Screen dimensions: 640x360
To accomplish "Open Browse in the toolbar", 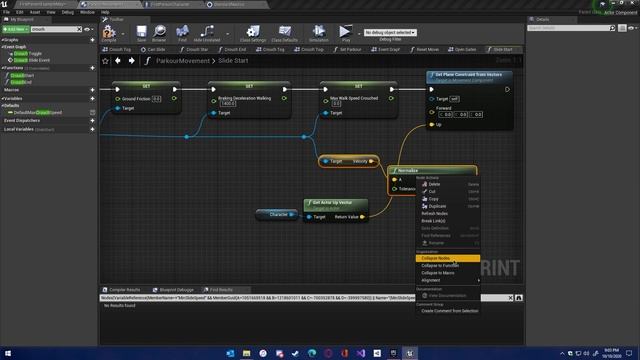I will [x=159, y=33].
